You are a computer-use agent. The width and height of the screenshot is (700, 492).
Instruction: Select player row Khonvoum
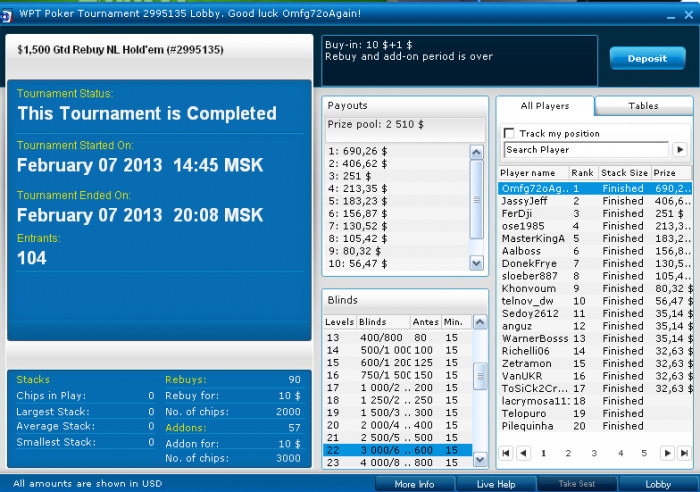click(x=595, y=288)
